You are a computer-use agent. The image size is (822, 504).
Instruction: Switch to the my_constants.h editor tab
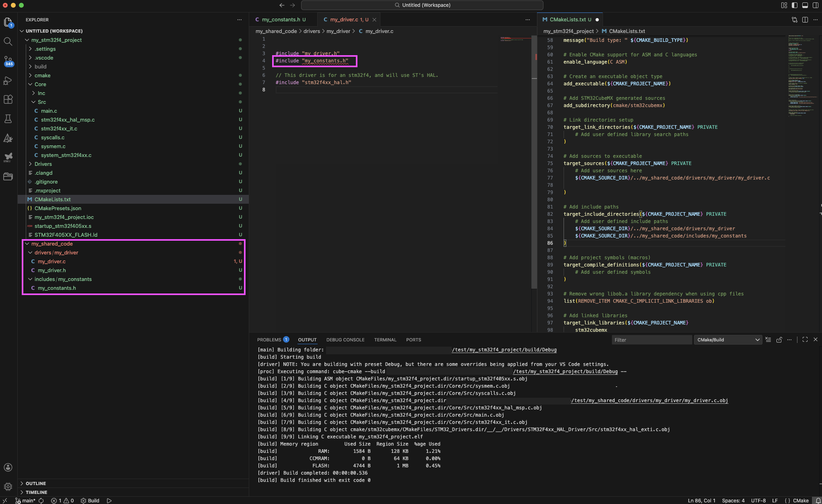(281, 19)
